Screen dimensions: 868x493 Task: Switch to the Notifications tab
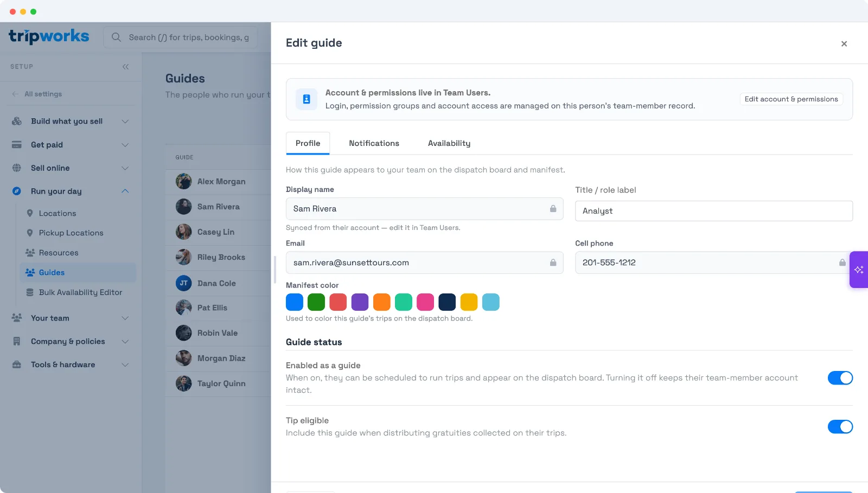tap(374, 143)
